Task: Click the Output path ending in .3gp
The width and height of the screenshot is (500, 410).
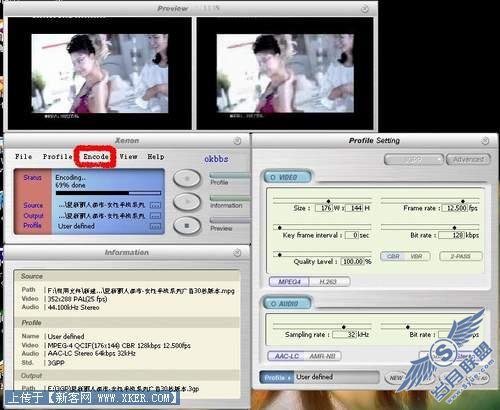Action: point(123,389)
